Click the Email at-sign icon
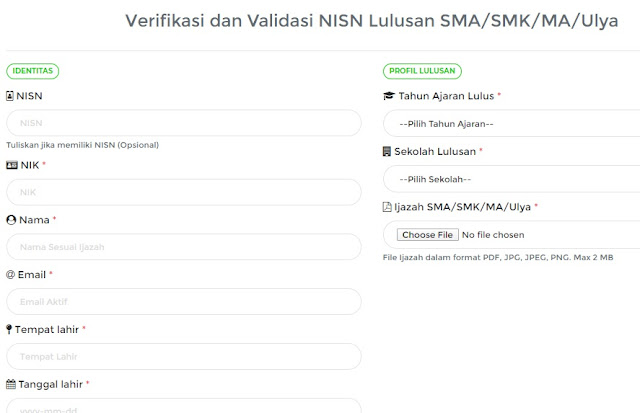 (x=11, y=274)
